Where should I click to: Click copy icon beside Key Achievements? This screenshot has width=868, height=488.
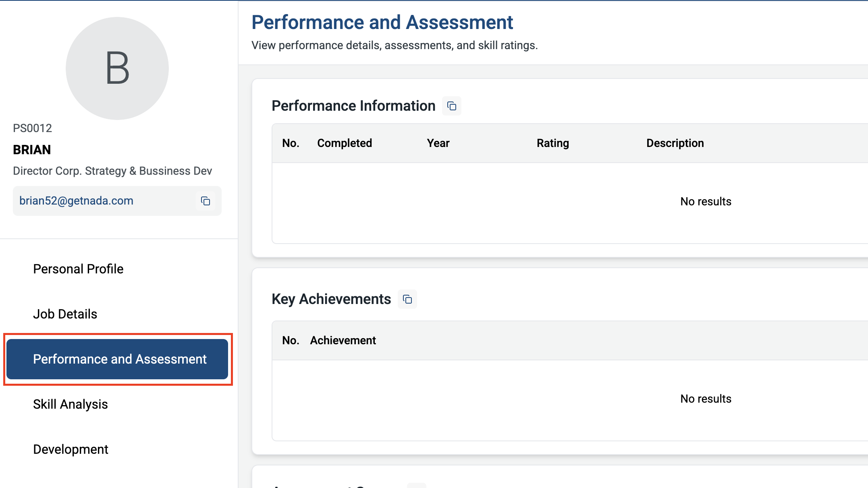[x=407, y=299]
